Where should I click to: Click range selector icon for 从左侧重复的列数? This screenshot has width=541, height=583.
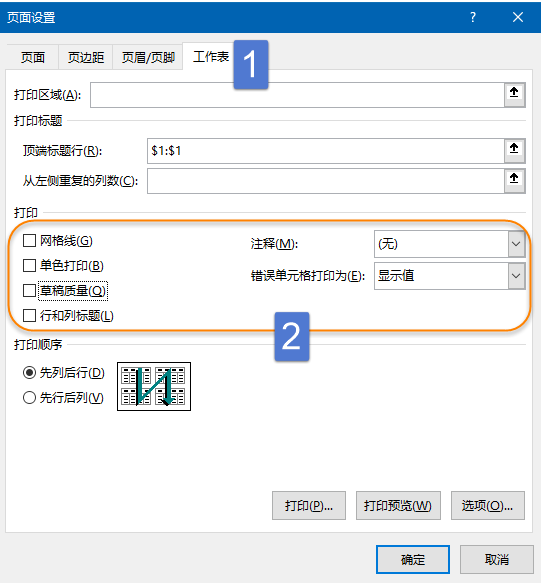click(515, 181)
